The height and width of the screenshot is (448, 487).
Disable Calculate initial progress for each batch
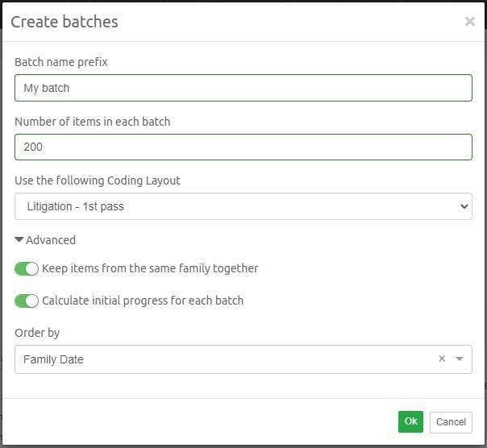[27, 301]
